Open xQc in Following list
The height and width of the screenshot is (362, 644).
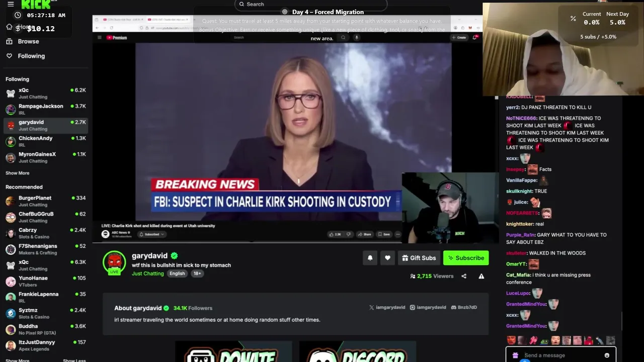[x=46, y=93]
